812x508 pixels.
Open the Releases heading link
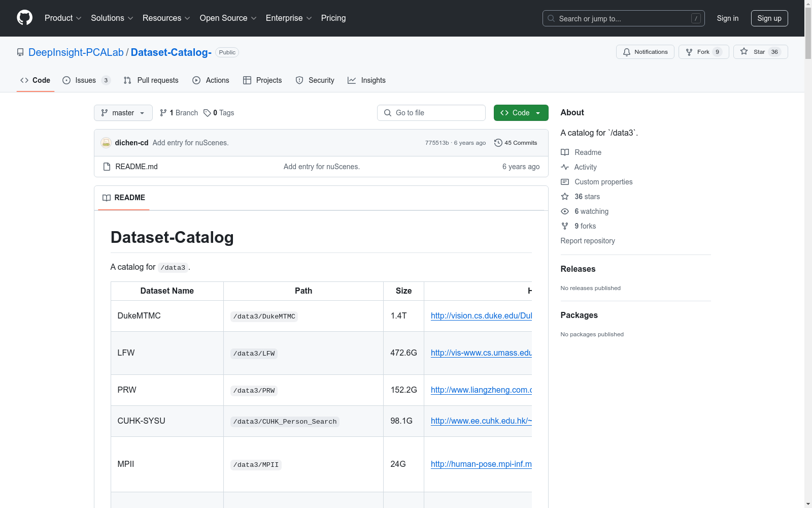coord(578,269)
